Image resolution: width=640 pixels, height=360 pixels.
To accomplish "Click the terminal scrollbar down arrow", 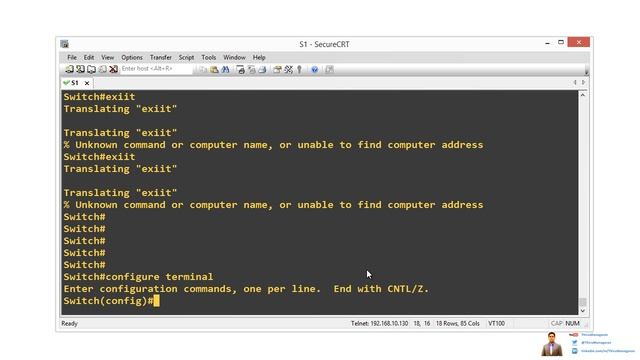I will [x=583, y=311].
